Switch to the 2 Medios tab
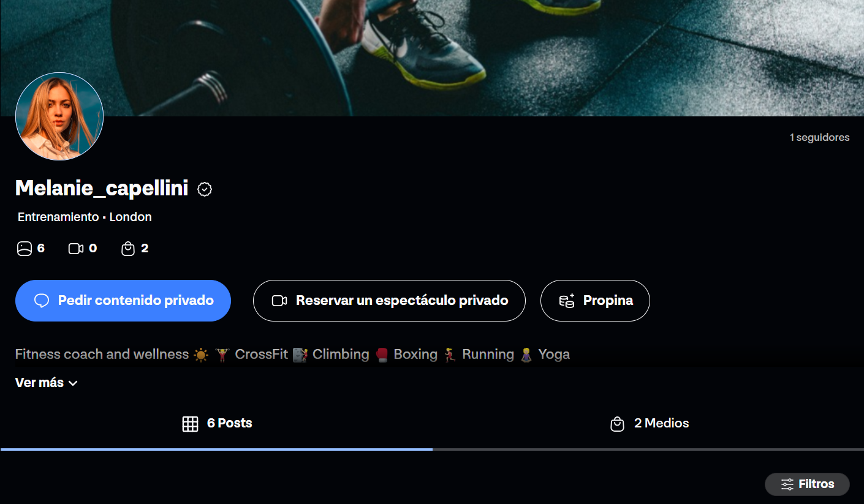 pyautogui.click(x=648, y=424)
